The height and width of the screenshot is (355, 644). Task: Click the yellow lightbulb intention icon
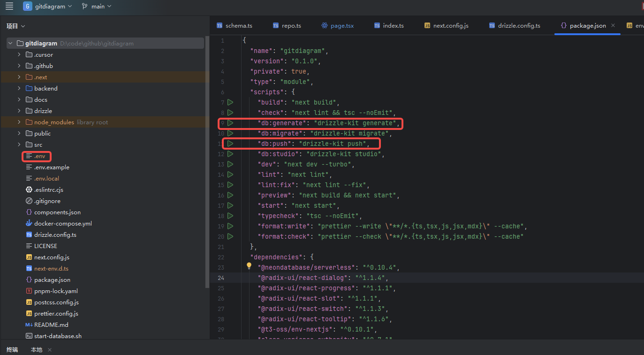(249, 266)
